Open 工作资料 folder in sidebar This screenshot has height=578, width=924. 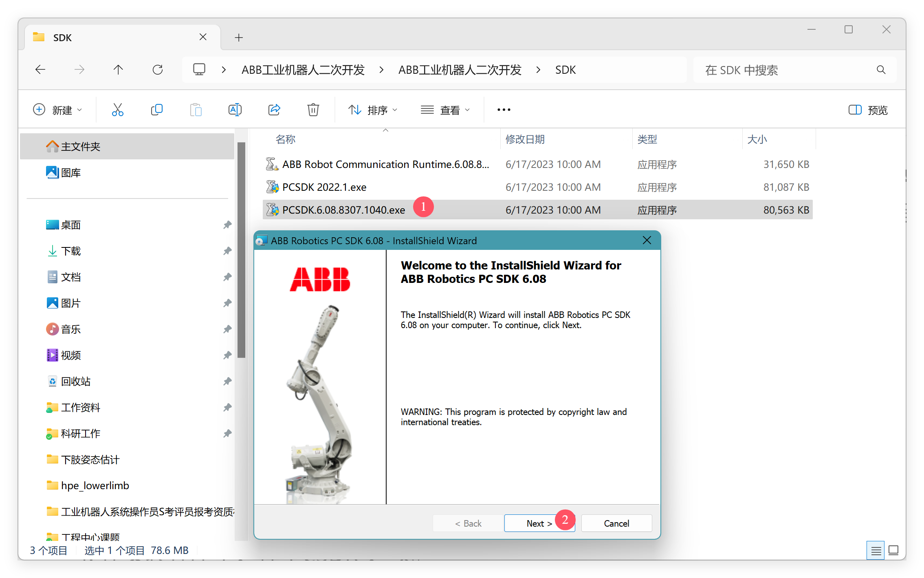[x=73, y=407]
